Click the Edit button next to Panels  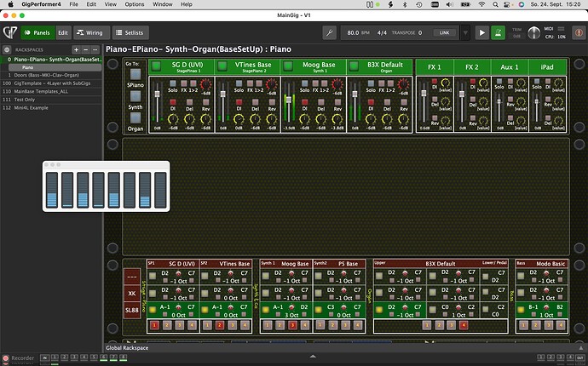click(x=63, y=32)
